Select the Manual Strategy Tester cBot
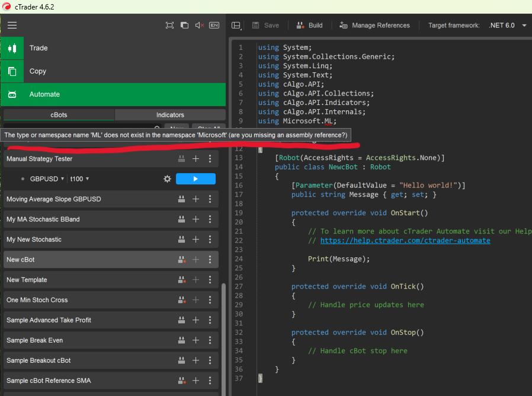Image resolution: width=532 pixels, height=396 pixels. [x=111, y=159]
